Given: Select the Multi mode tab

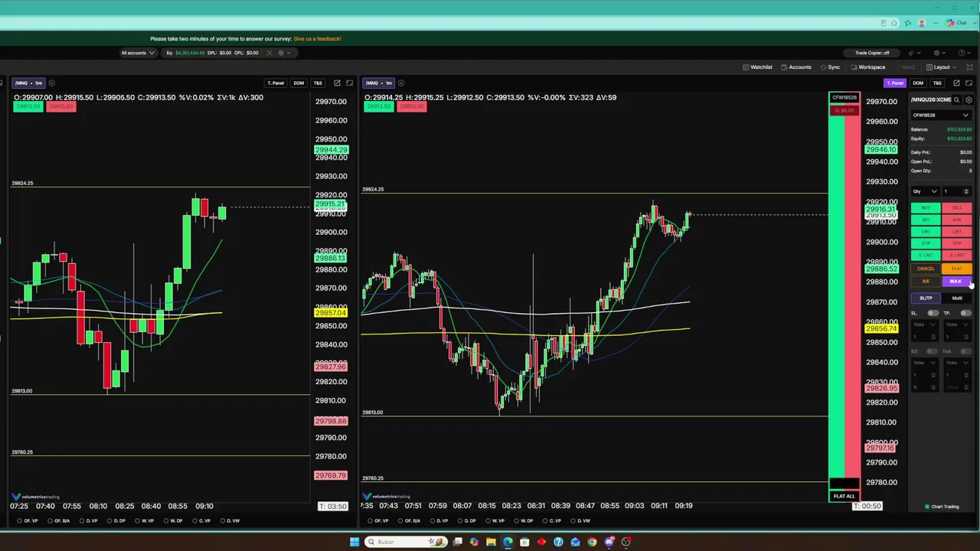Looking at the screenshot, I should pyautogui.click(x=957, y=298).
